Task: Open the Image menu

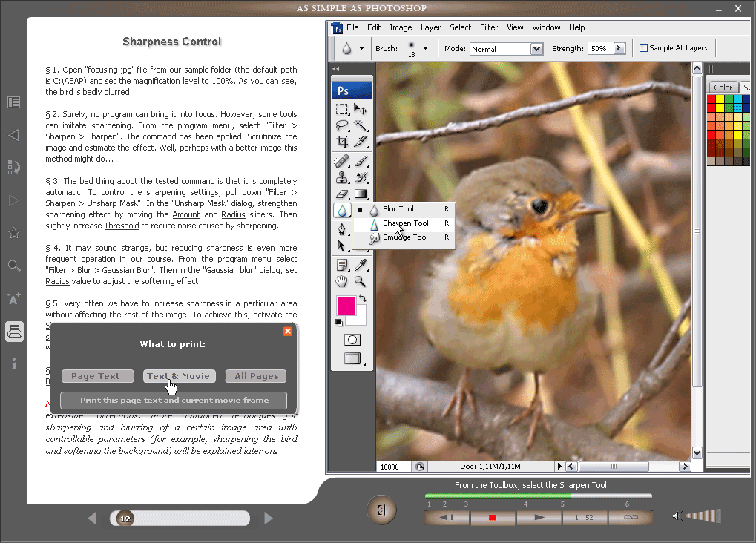Action: click(x=401, y=27)
